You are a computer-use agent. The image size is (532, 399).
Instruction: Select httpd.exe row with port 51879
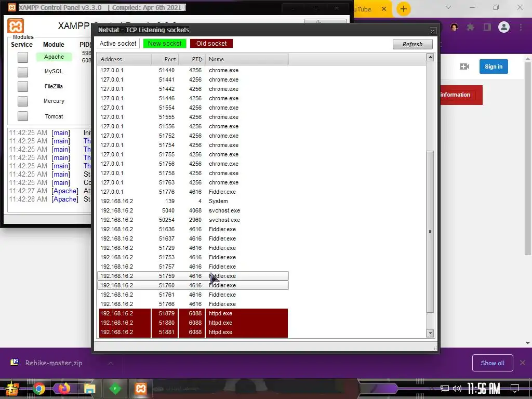click(193, 313)
